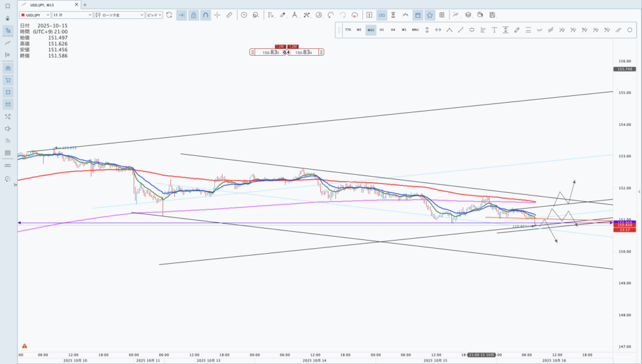The image size is (642, 364).
Task: Open the USD/JPY symbol dropdown
Action: click(x=34, y=14)
